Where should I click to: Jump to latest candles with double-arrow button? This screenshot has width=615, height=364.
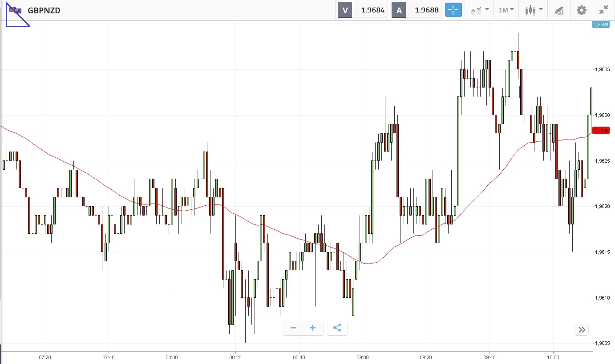pos(582,330)
